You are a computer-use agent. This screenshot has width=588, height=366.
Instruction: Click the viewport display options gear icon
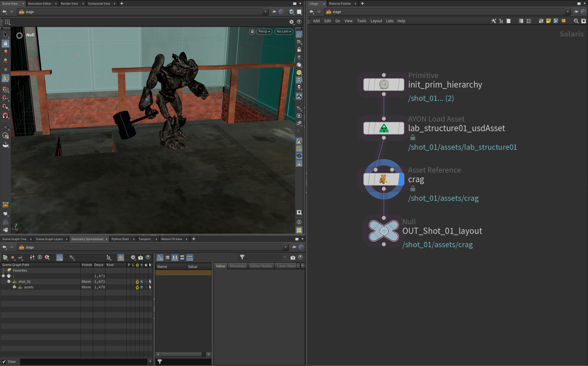[291, 22]
